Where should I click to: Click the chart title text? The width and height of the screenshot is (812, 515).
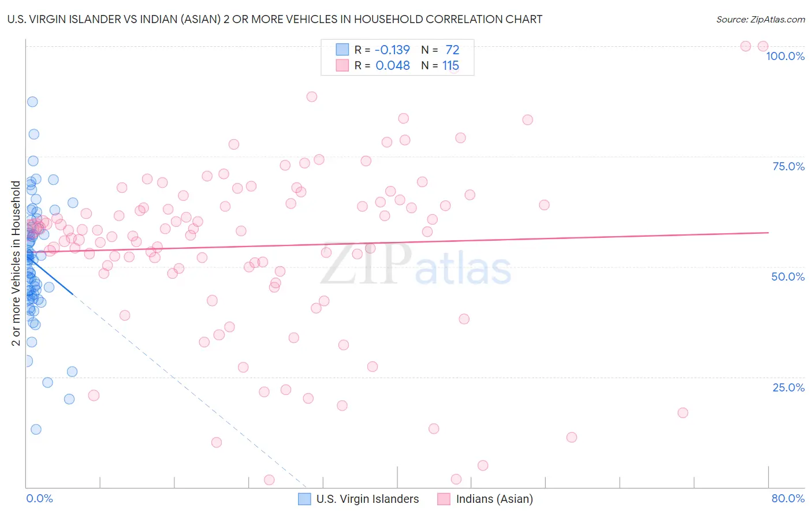click(x=275, y=19)
